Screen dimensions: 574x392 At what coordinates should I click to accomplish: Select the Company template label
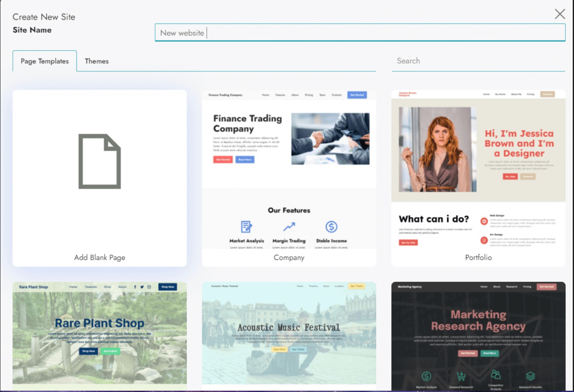click(x=289, y=257)
